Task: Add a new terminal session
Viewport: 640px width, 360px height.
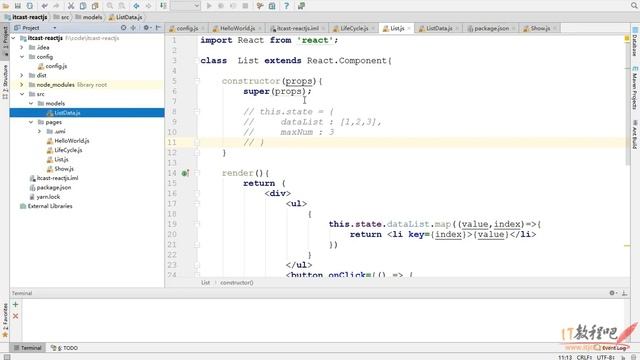Action: coord(16,304)
